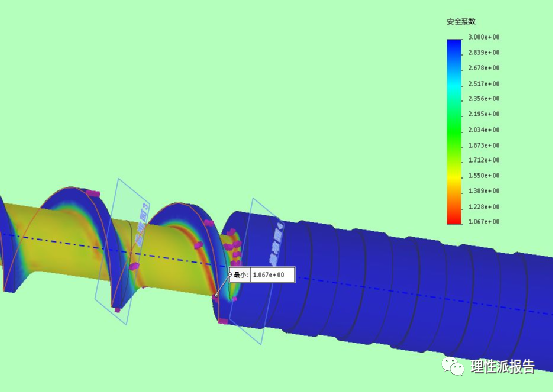Select legend value 1.228e+00
Screen dimensions: 553x392
[484, 207]
